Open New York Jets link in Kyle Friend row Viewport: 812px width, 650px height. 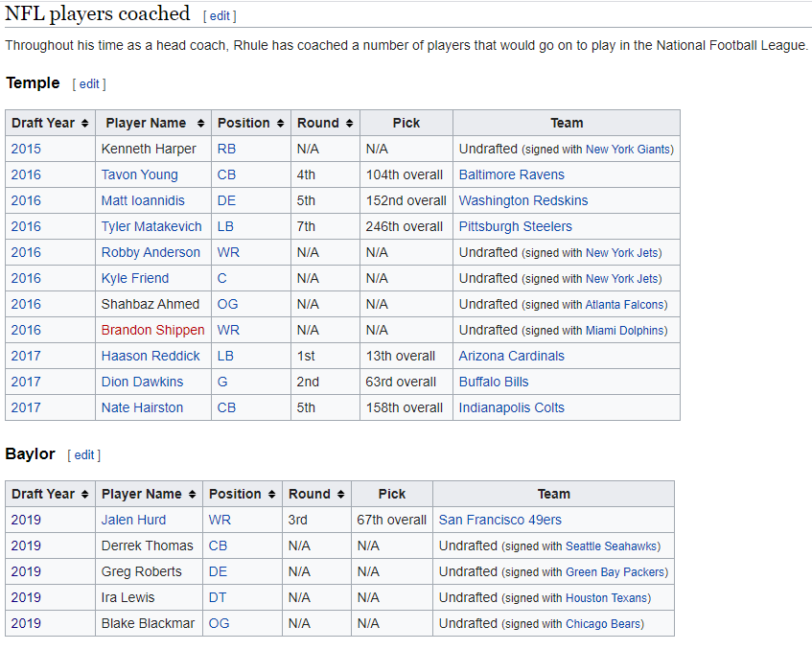tap(622, 279)
